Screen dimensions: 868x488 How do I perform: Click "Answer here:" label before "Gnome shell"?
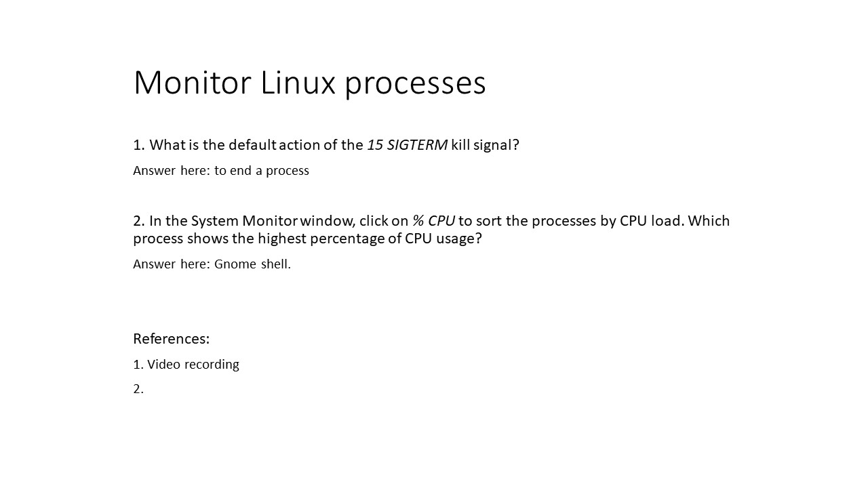(172, 264)
